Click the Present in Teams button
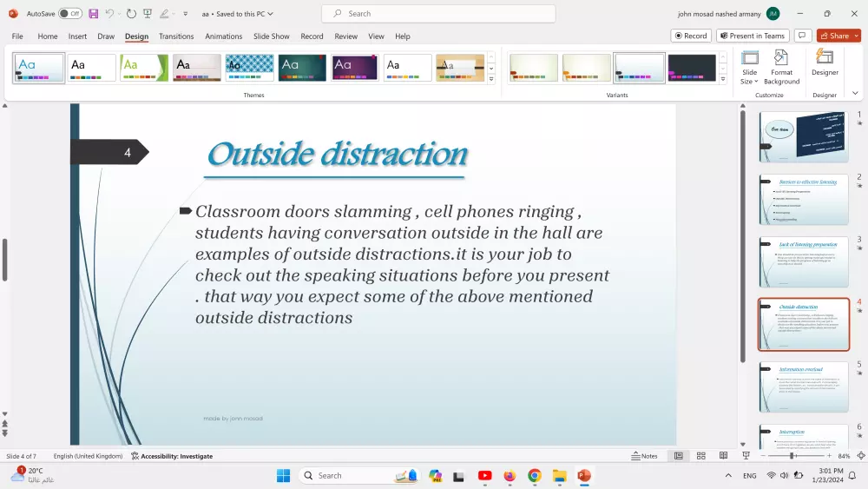This screenshot has width=868, height=489. pos(753,36)
